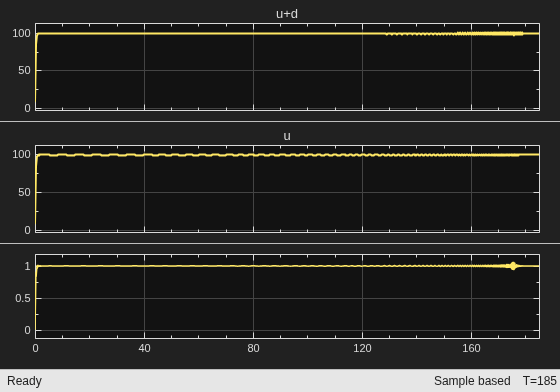Click the Ready status text
560x392 pixels.
tap(24, 381)
